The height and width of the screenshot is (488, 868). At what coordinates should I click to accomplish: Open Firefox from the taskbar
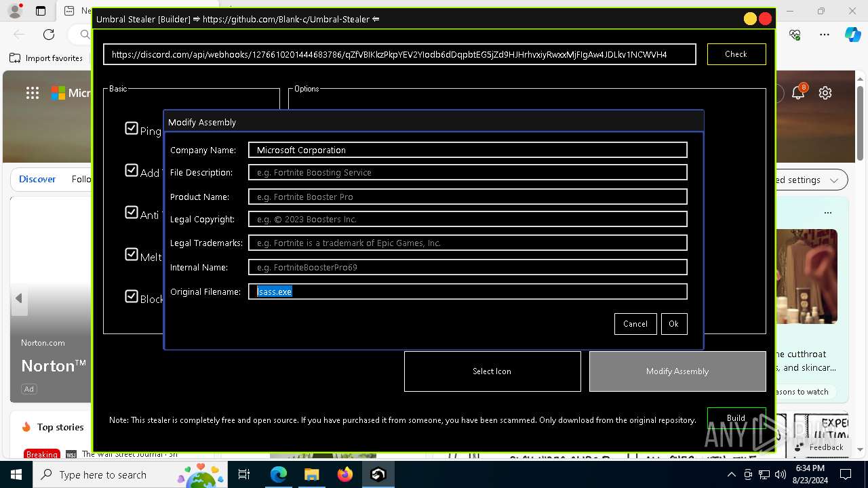click(x=345, y=474)
